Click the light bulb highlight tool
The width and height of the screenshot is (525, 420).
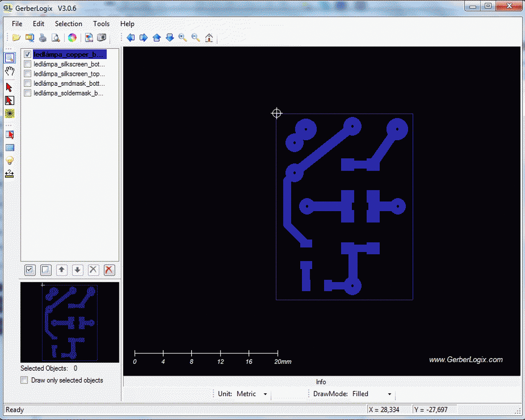click(x=9, y=160)
